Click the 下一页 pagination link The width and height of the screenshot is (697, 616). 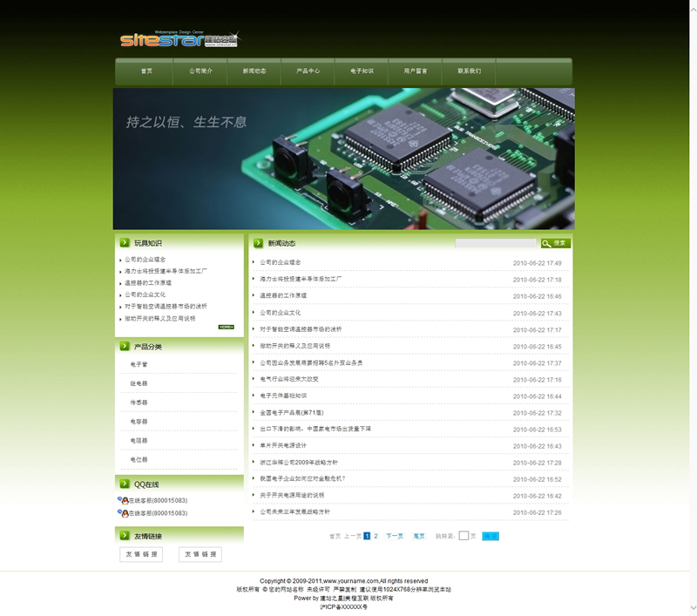pyautogui.click(x=395, y=536)
